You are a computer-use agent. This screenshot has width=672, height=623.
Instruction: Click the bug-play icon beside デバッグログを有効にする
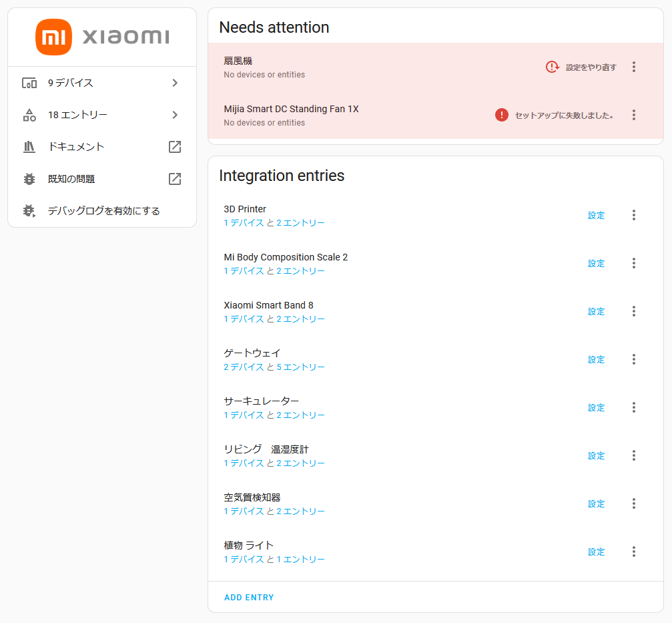click(29, 211)
